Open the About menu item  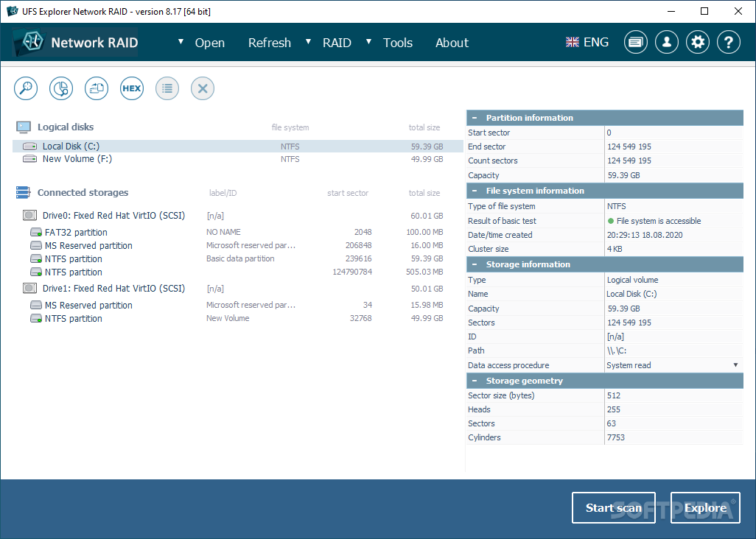[452, 43]
